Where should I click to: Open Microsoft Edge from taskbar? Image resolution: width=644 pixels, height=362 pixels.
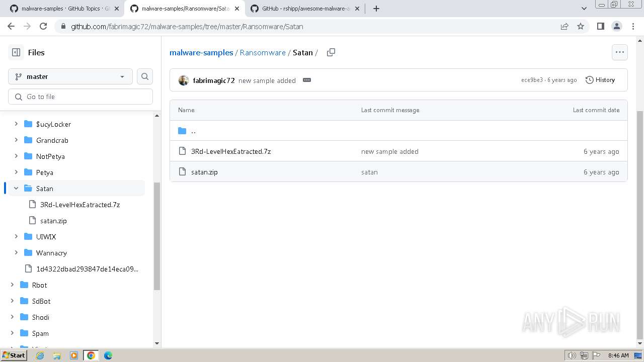[x=108, y=355]
